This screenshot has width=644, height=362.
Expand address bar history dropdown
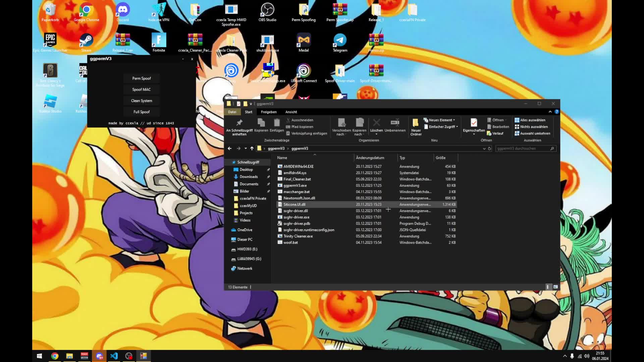click(x=484, y=148)
